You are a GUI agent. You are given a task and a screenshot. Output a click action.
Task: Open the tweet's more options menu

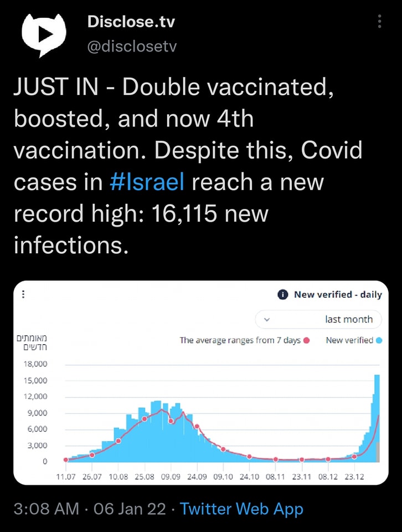pyautogui.click(x=379, y=22)
